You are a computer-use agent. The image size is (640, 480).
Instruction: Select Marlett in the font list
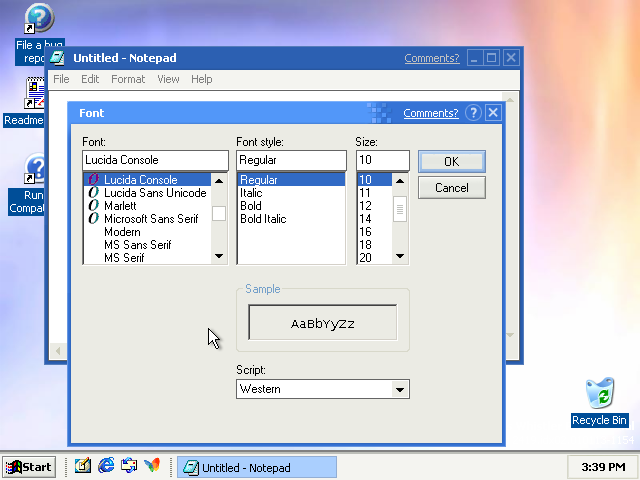click(x=147, y=206)
